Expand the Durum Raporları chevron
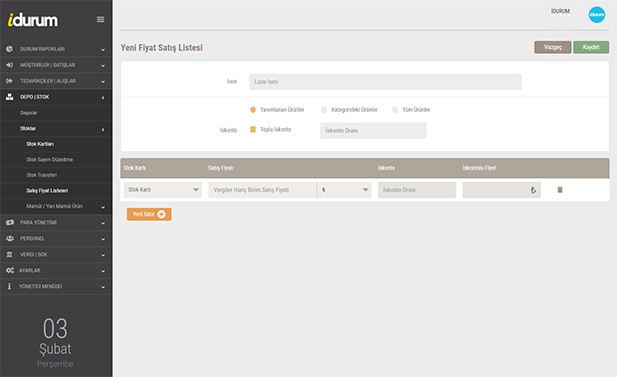617x377 pixels. pyautogui.click(x=103, y=50)
